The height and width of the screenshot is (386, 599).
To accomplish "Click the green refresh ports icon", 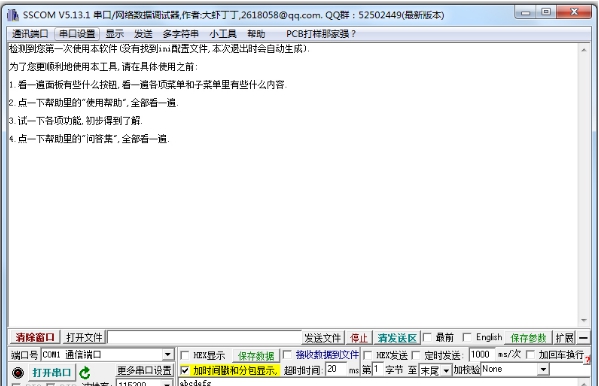I will [x=85, y=372].
